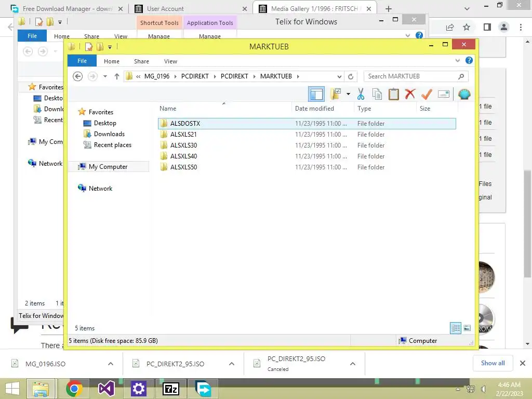Viewport: 532px width, 399px height.
Task: Go forward in MARKTUEB window
Action: coord(92,76)
